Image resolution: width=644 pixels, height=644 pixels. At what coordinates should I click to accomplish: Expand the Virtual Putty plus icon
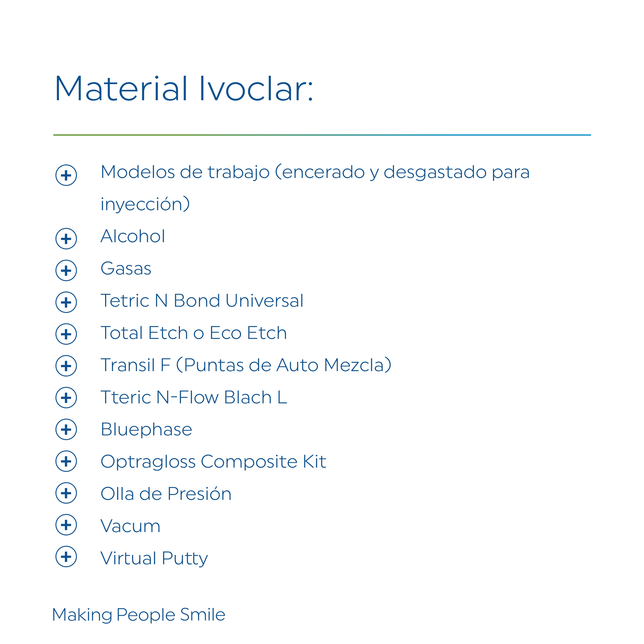(66, 557)
